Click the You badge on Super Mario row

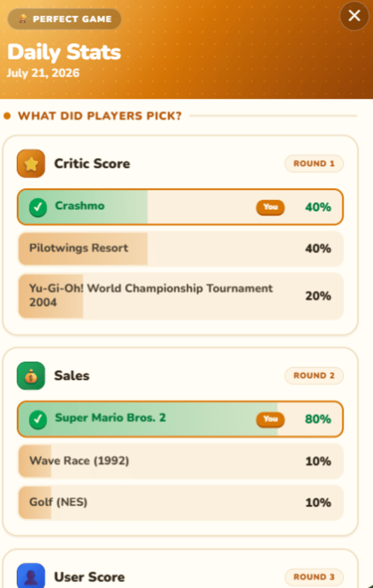click(x=270, y=419)
